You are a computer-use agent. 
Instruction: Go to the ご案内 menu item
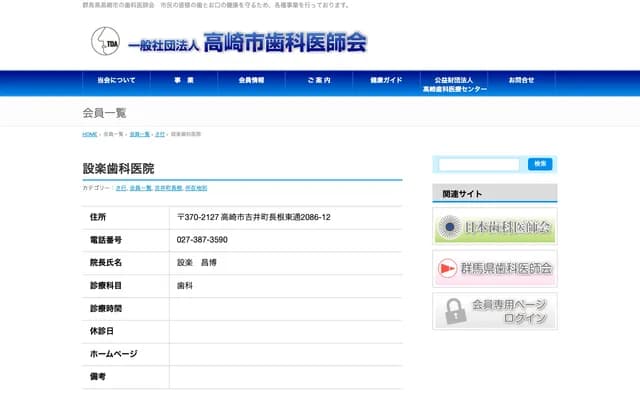[318, 80]
